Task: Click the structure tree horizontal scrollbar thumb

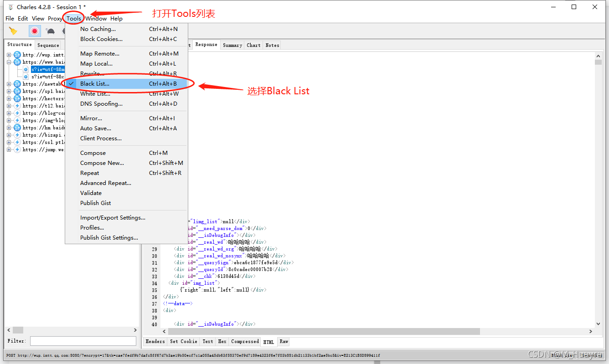Action: coord(18,330)
